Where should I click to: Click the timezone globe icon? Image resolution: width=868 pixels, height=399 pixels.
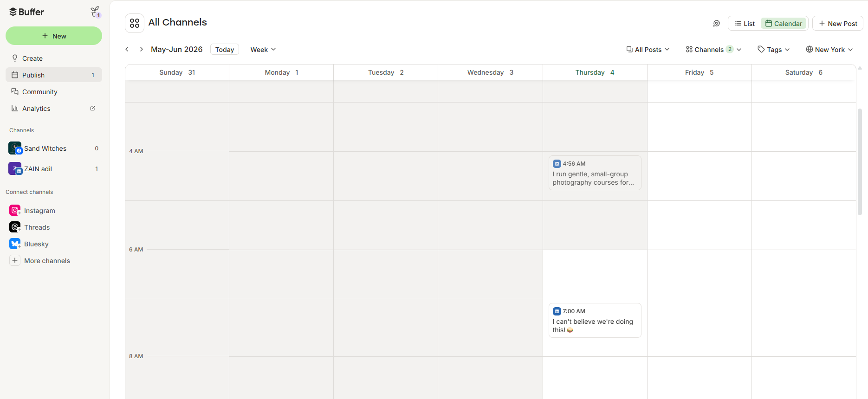point(810,49)
